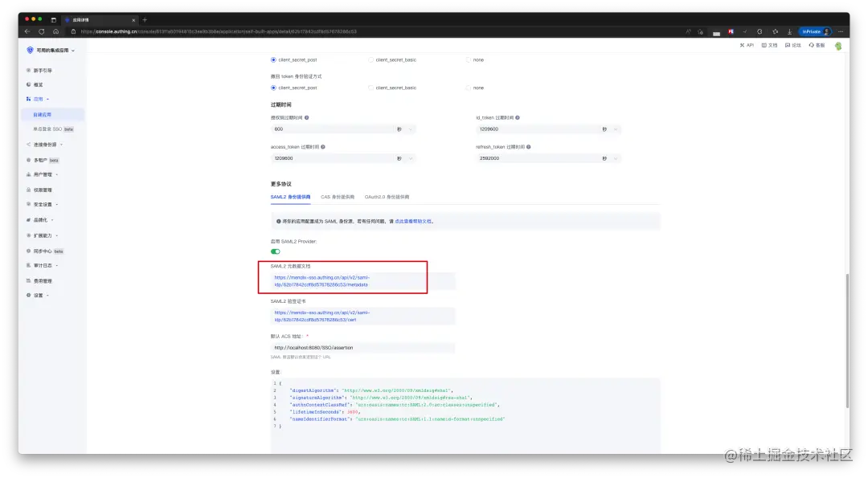Click the Authing shield logo icon

point(30,50)
